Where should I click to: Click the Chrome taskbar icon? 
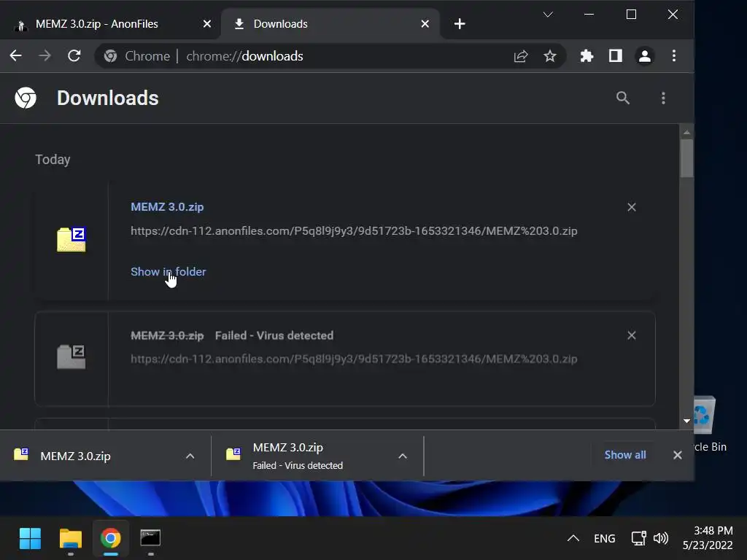111,539
